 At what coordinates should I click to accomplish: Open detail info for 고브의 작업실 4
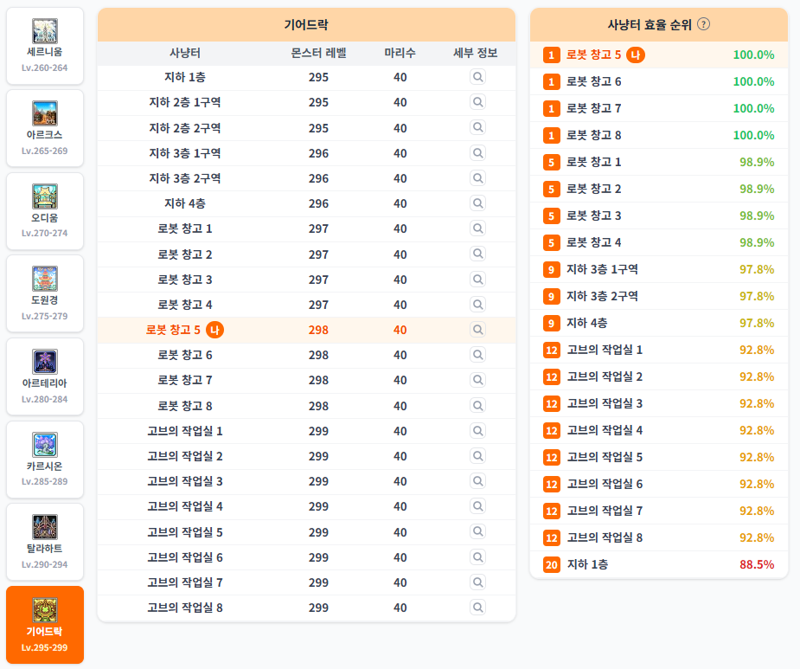coord(478,506)
